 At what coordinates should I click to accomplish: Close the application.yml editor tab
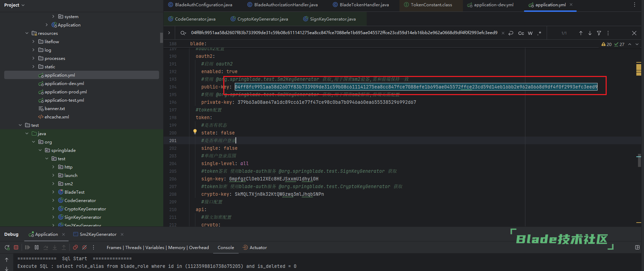571,5
